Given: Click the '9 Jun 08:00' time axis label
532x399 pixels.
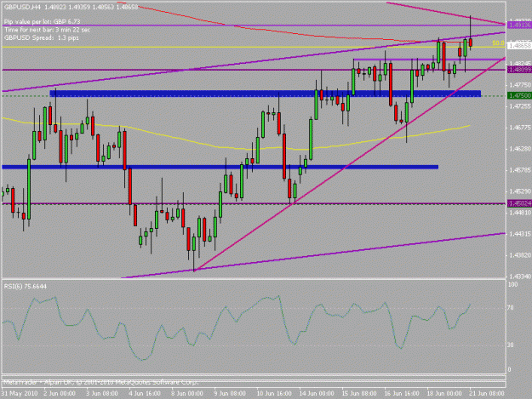Looking at the screenshot, I should tap(230, 393).
